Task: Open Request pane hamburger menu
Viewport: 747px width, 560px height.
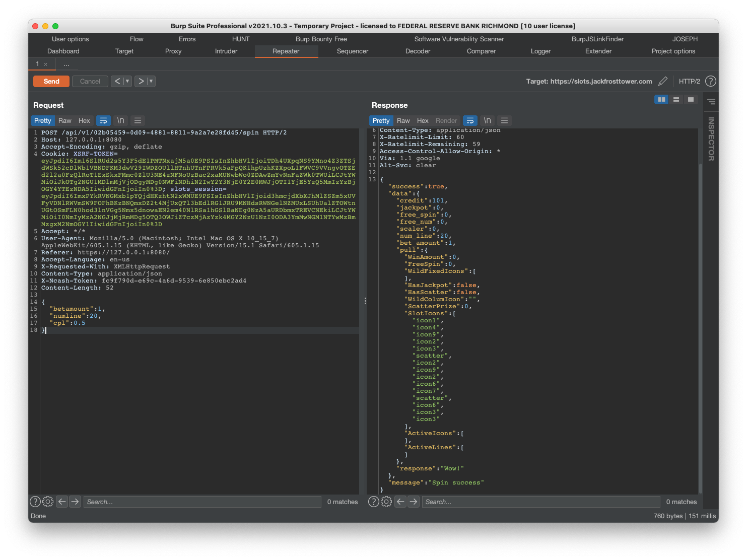Action: (138, 120)
